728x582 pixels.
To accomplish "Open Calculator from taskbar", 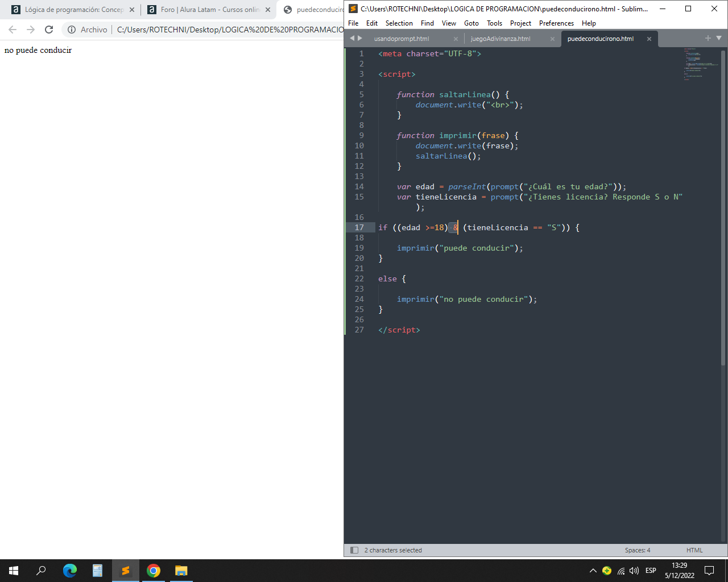I will pos(97,571).
